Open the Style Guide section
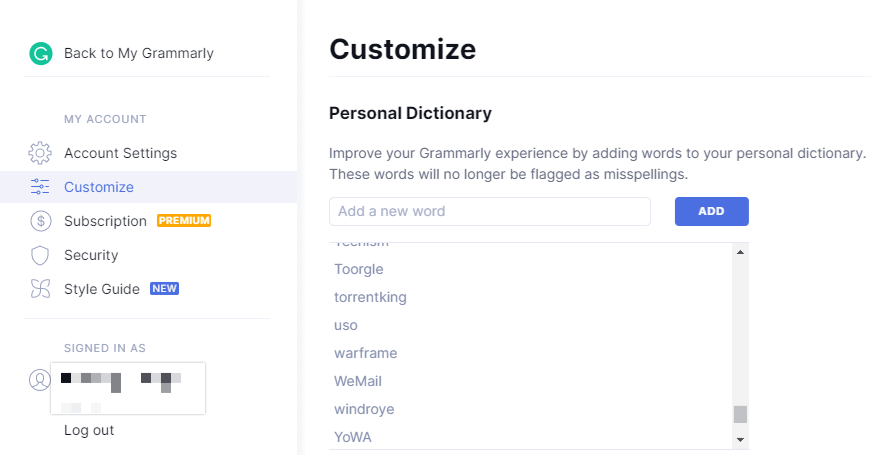The width and height of the screenshot is (871, 455). pyautogui.click(x=102, y=289)
